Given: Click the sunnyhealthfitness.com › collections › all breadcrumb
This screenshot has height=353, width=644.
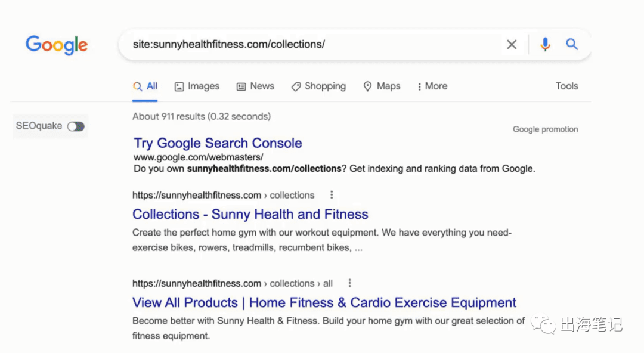Looking at the screenshot, I should (232, 284).
